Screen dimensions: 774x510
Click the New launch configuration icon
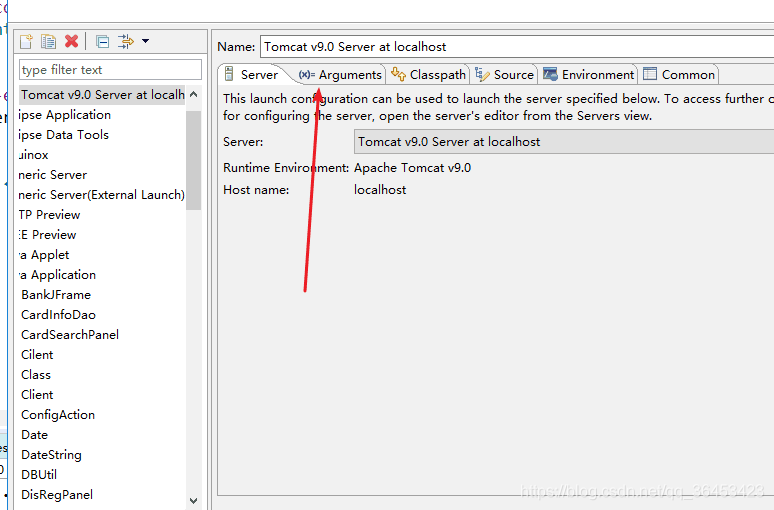(x=26, y=41)
